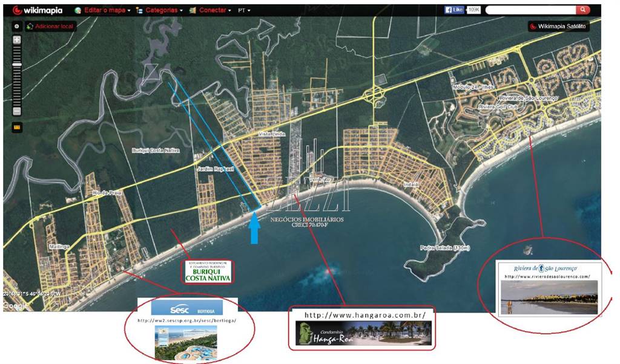Click the Wikimapia logo
Viewport: 620px width, 364px height.
click(x=37, y=10)
